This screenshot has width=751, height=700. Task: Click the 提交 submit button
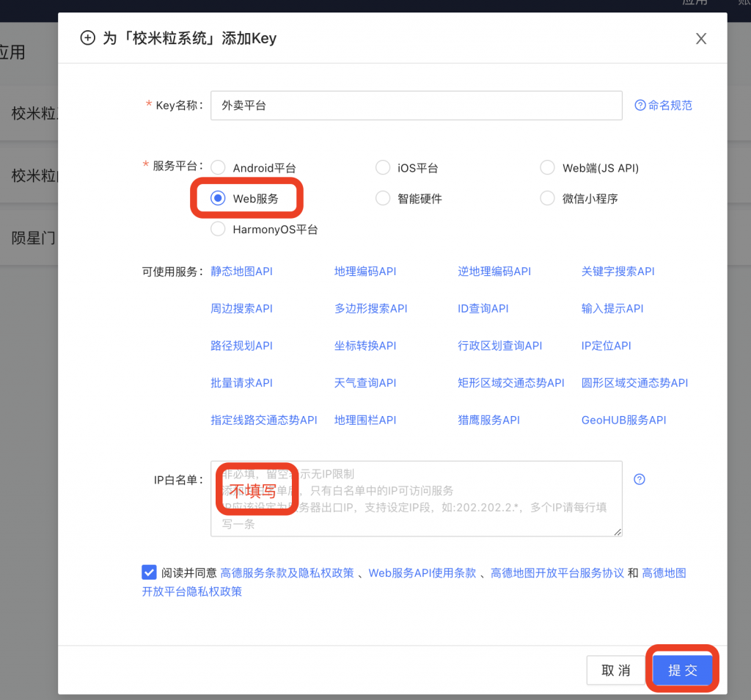682,668
